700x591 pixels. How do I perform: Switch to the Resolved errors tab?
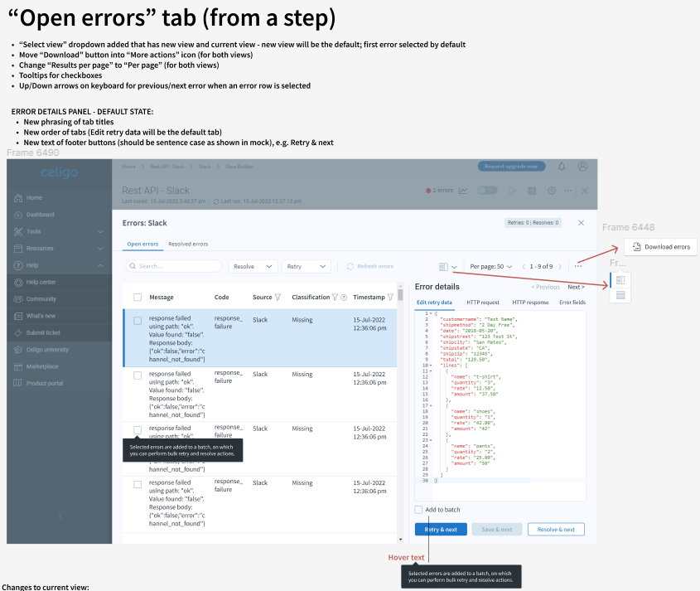point(188,245)
